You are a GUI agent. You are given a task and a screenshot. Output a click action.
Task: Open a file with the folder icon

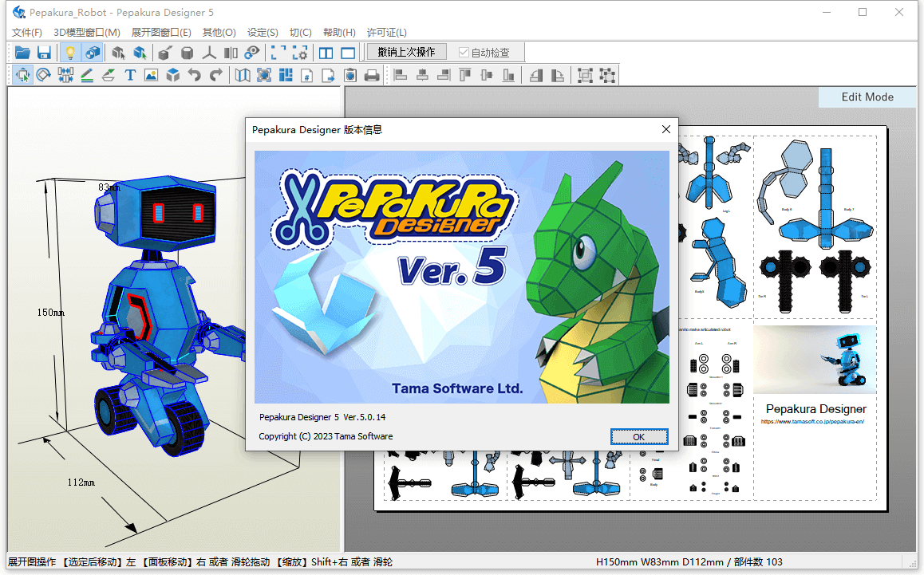pyautogui.click(x=22, y=53)
